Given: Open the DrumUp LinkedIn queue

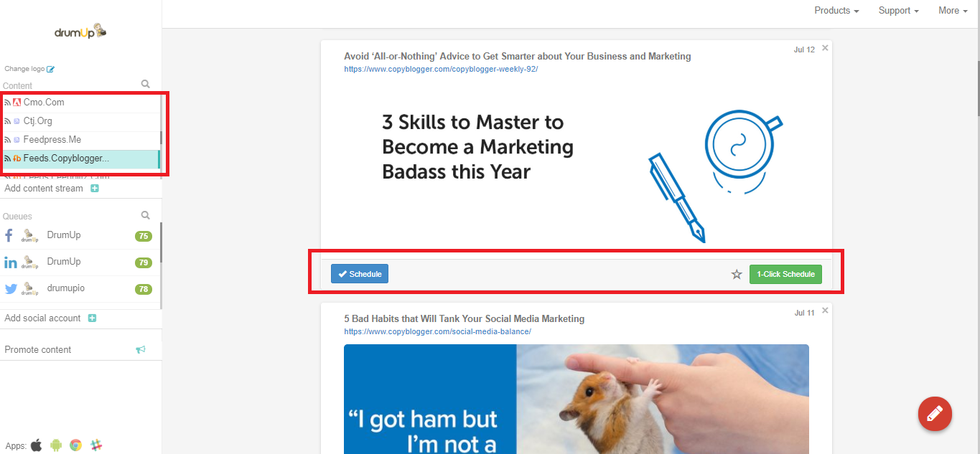Looking at the screenshot, I should coord(80,263).
